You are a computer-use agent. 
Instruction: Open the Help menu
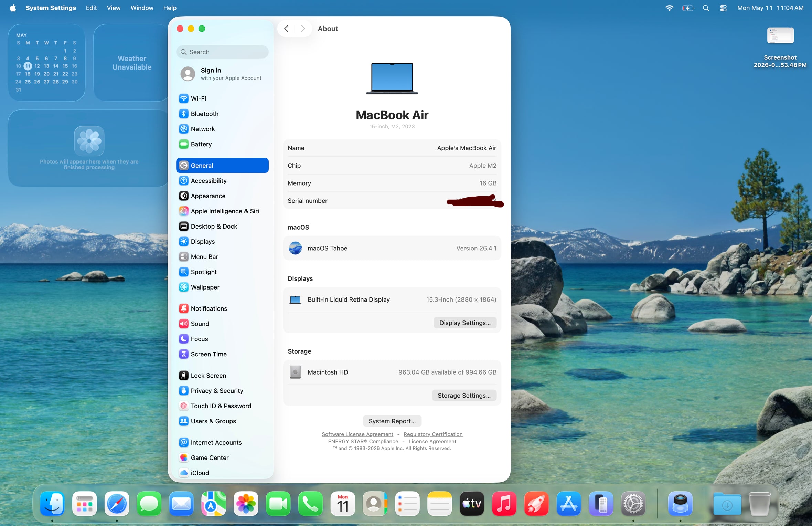[x=170, y=8]
